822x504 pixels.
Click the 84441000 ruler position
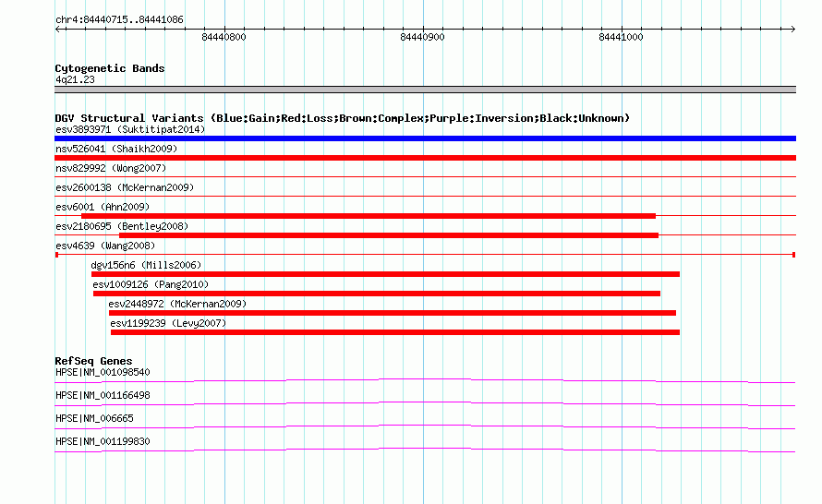point(622,37)
